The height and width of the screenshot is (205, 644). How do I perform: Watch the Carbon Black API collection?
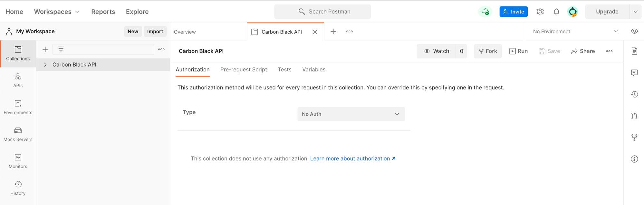(x=437, y=51)
